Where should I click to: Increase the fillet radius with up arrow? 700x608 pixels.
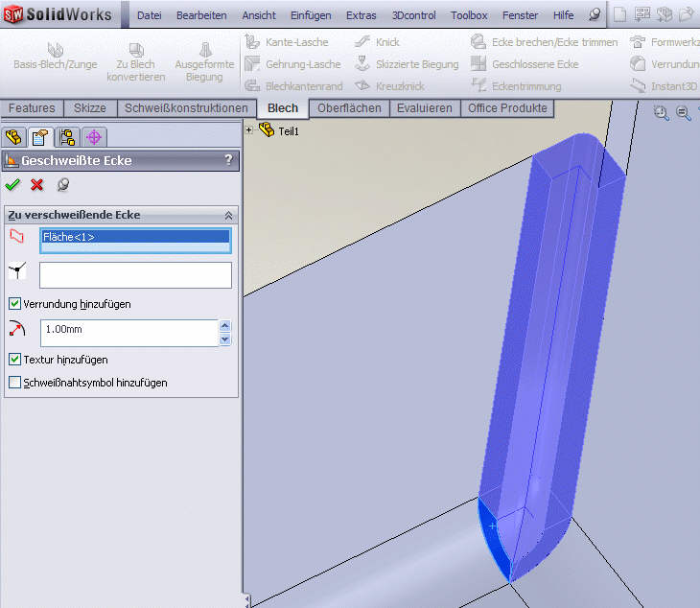click(225, 327)
